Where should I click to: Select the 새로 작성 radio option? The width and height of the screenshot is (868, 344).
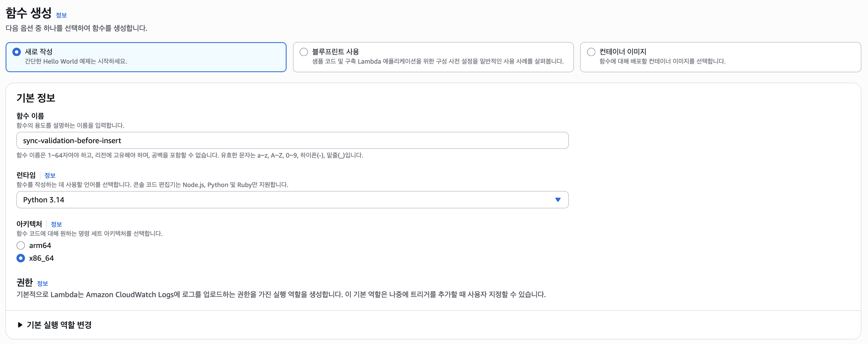(16, 52)
